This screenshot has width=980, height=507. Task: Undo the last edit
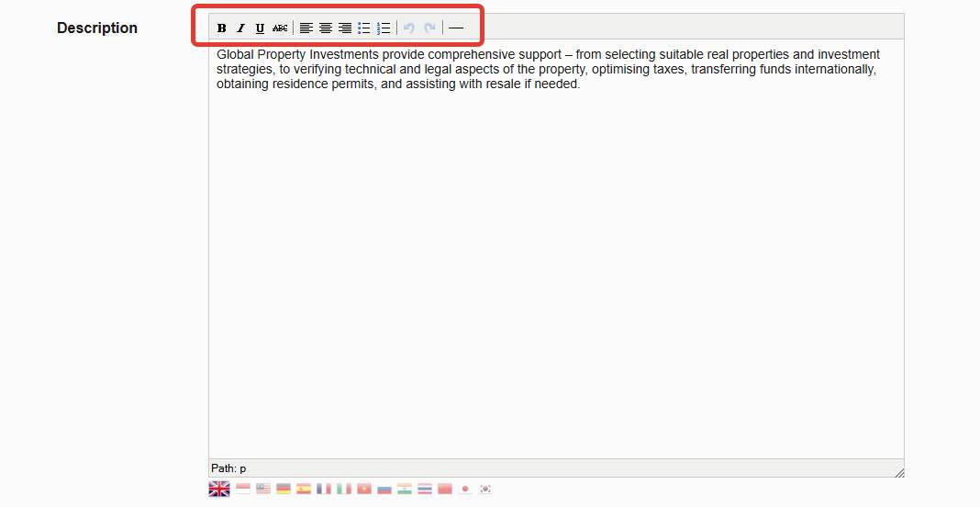(x=409, y=28)
